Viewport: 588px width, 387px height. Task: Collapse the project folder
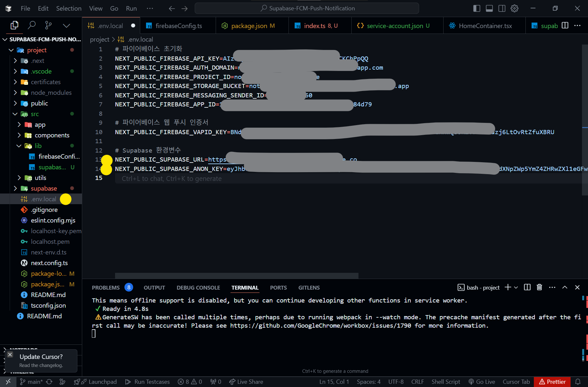tap(41, 50)
